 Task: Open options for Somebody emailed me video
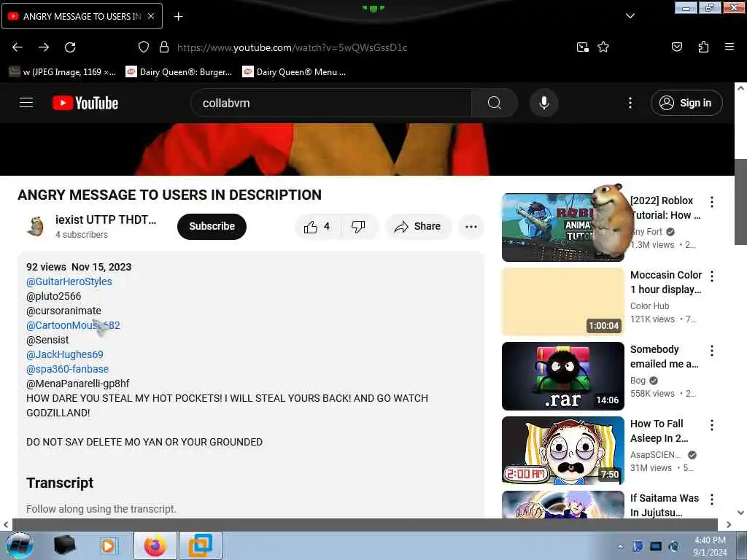(x=712, y=351)
